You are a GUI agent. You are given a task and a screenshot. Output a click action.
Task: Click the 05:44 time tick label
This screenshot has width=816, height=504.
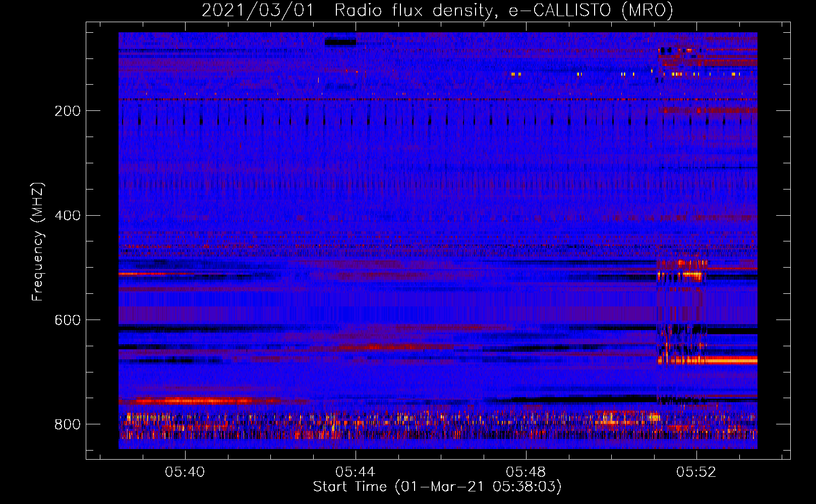tap(355, 472)
